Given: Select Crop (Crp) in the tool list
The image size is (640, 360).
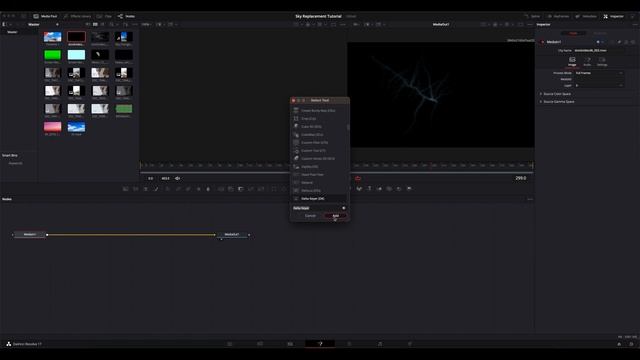Looking at the screenshot, I should click(319, 119).
